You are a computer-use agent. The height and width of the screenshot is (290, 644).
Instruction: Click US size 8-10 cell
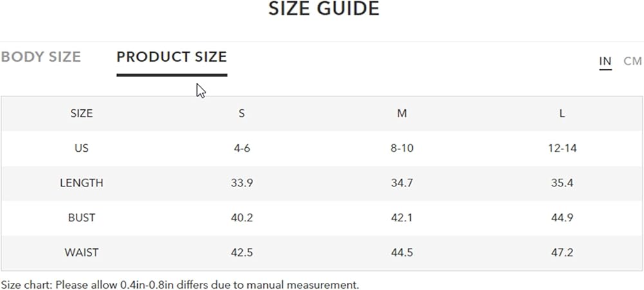[402, 148]
